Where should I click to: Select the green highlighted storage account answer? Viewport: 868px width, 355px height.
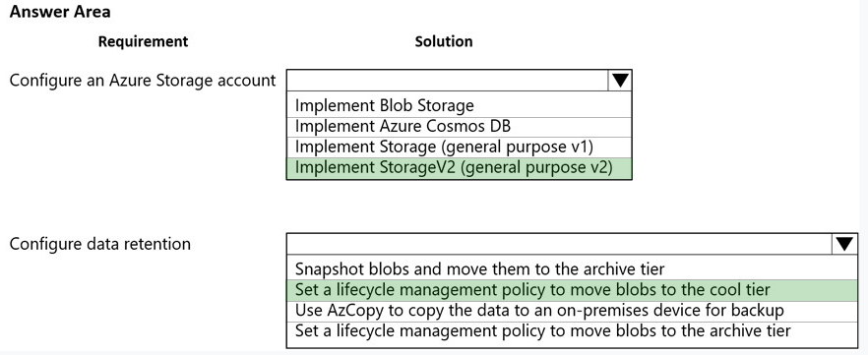pyautogui.click(x=459, y=168)
